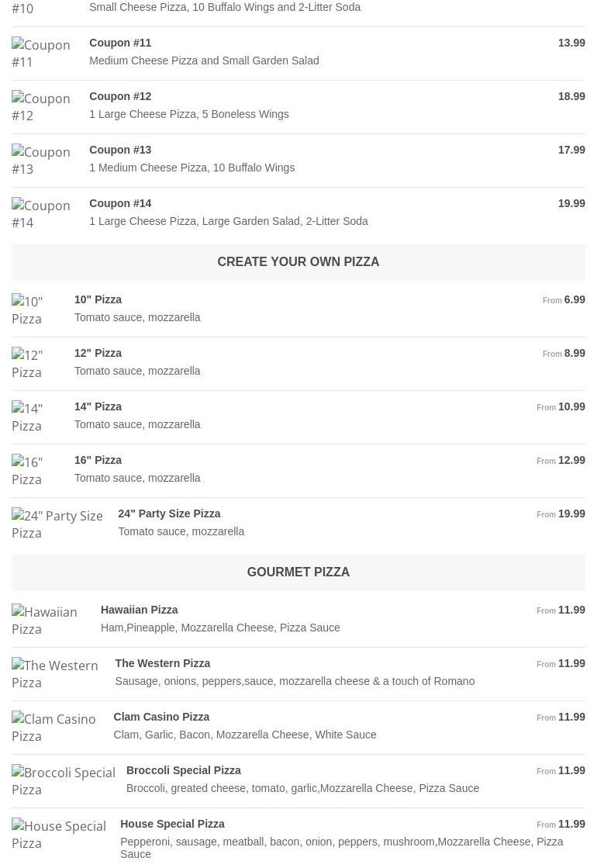Select the Coupon #13 image placeholder
The width and height of the screenshot is (597, 868).
tap(41, 161)
